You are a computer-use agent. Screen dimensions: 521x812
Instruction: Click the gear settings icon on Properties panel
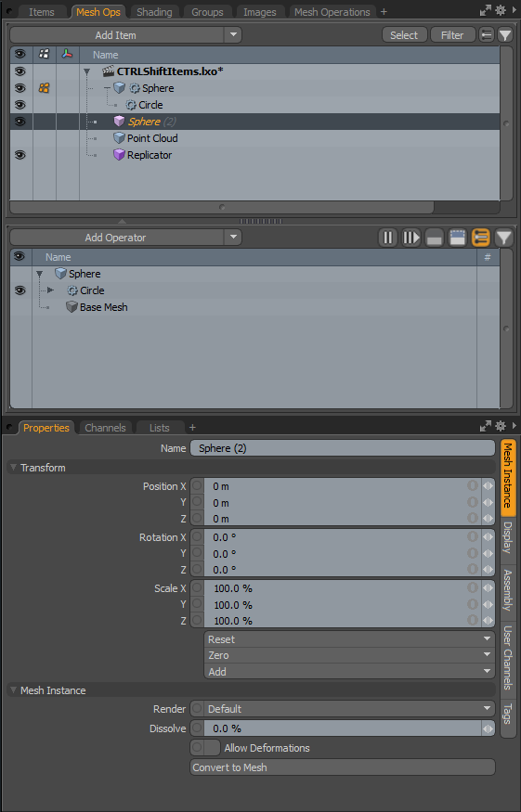501,426
